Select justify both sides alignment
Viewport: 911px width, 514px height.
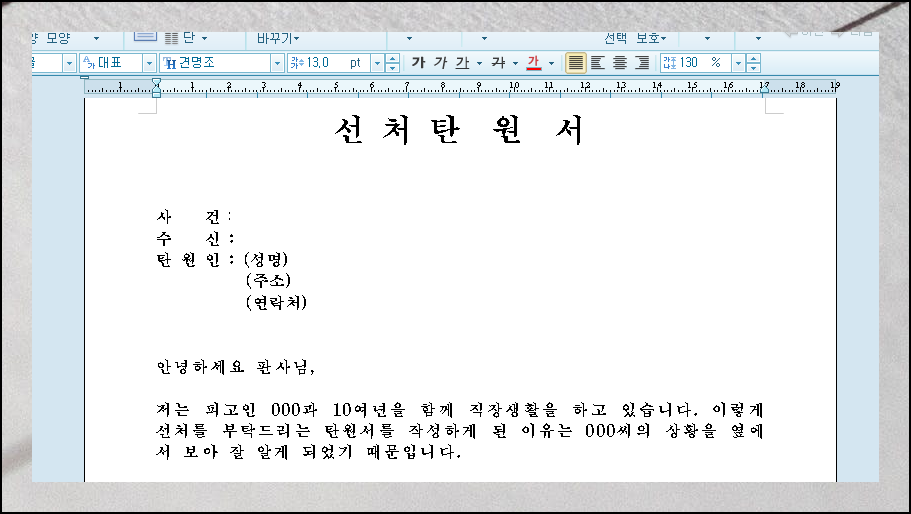tap(575, 62)
